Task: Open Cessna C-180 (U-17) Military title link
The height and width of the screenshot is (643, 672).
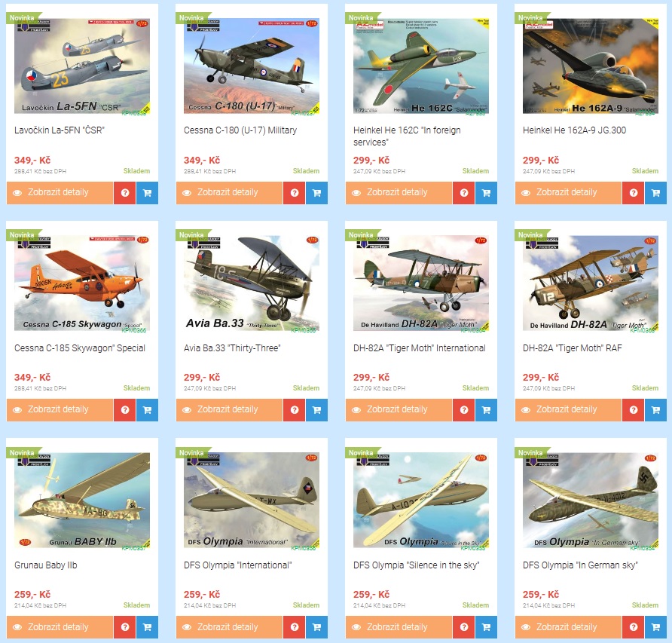Action: pyautogui.click(x=240, y=130)
